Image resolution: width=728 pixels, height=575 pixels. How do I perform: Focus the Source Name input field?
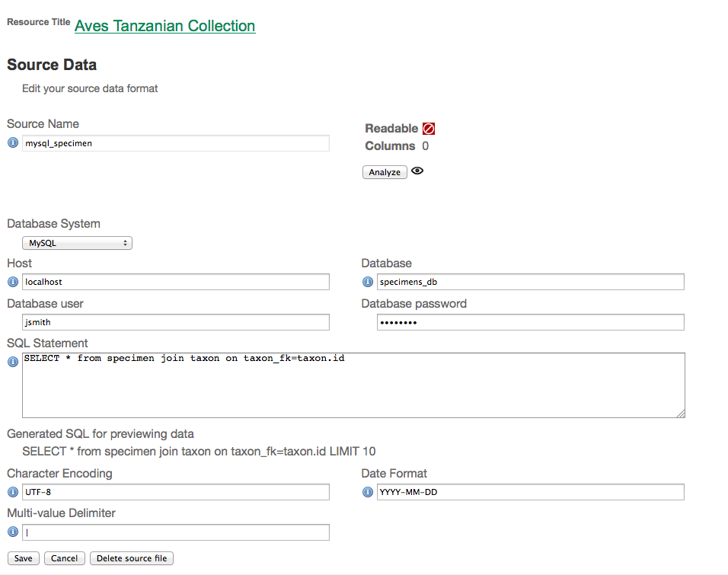176,143
